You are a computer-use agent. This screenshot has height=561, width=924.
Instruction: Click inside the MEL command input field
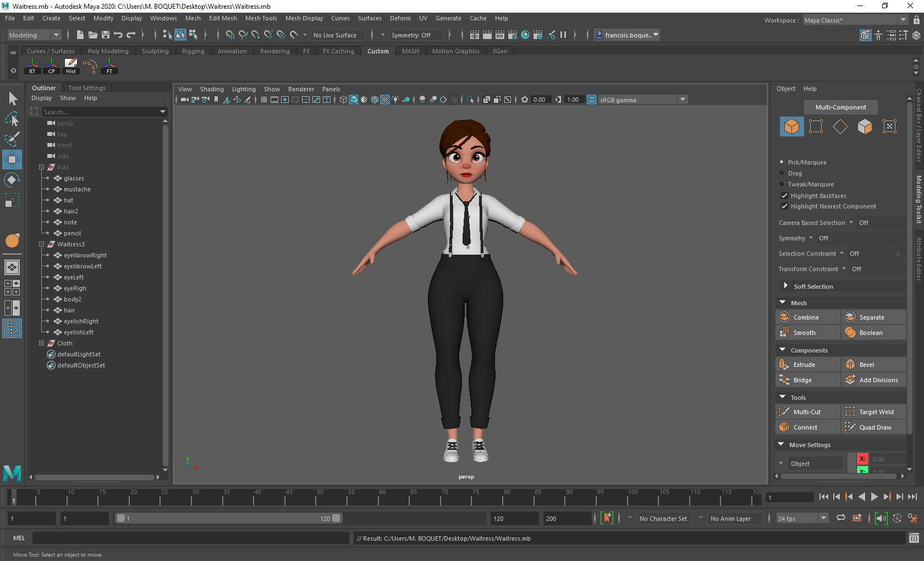click(190, 538)
